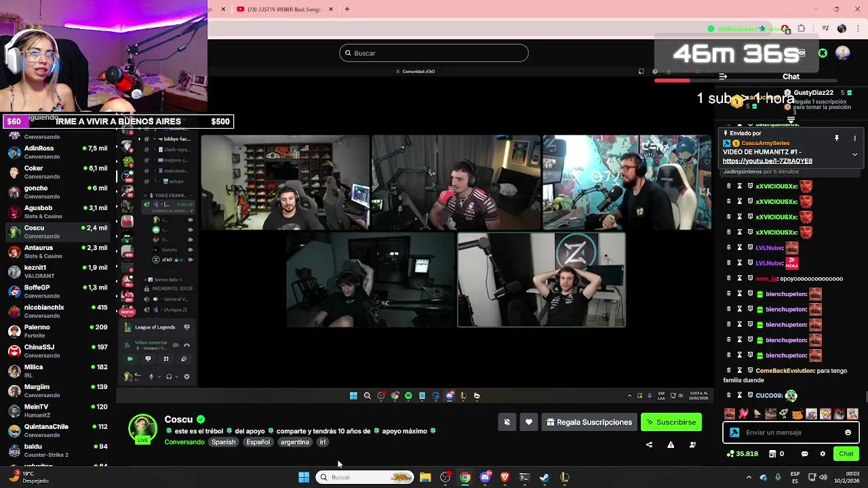Open the Palermo Fortnite channel
The height and width of the screenshot is (488, 868).
click(58, 331)
